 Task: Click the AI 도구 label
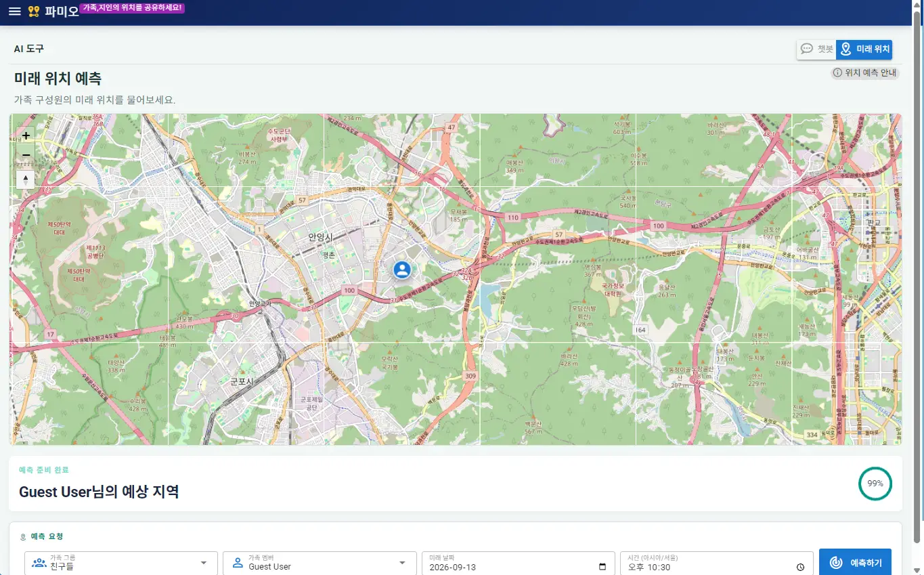[29, 49]
